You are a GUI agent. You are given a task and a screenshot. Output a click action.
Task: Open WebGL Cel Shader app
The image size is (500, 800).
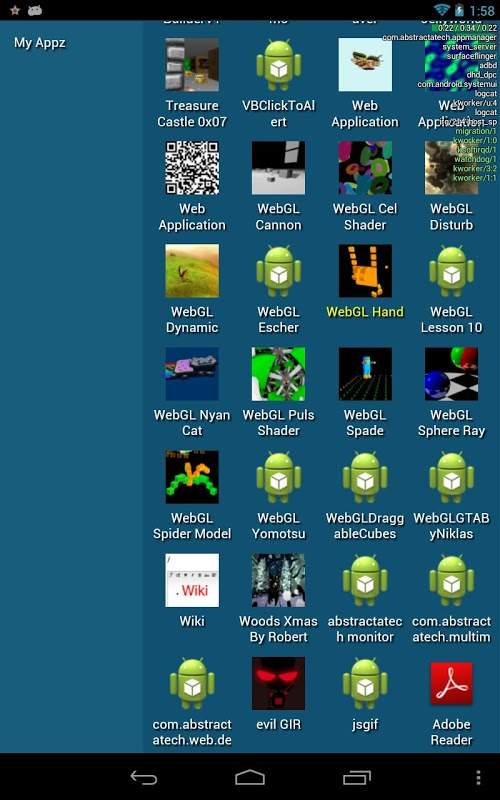click(x=365, y=168)
